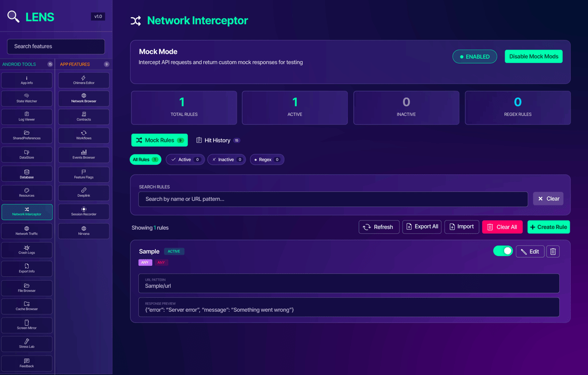
Task: Open the Feedback tool
Action: point(26,364)
